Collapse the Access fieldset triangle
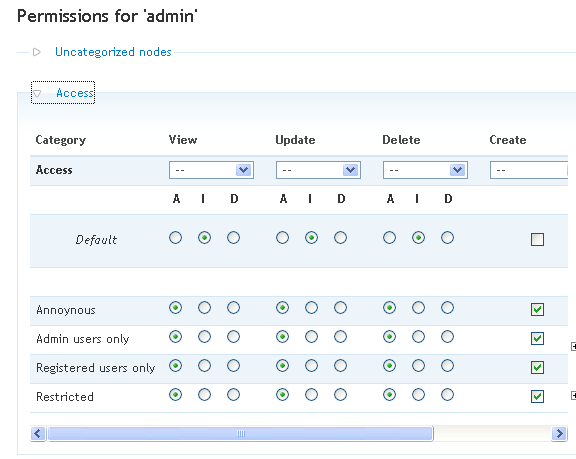The width and height of the screenshot is (576, 459). click(37, 93)
